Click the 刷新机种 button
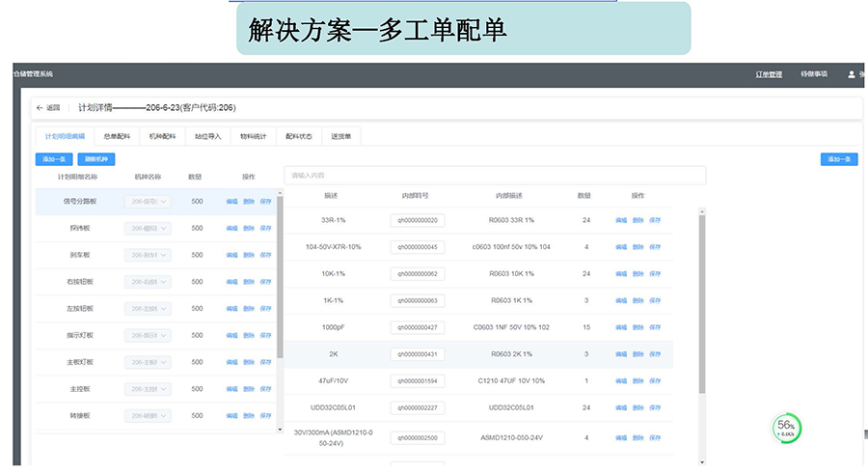The height and width of the screenshot is (474, 868). click(x=98, y=159)
